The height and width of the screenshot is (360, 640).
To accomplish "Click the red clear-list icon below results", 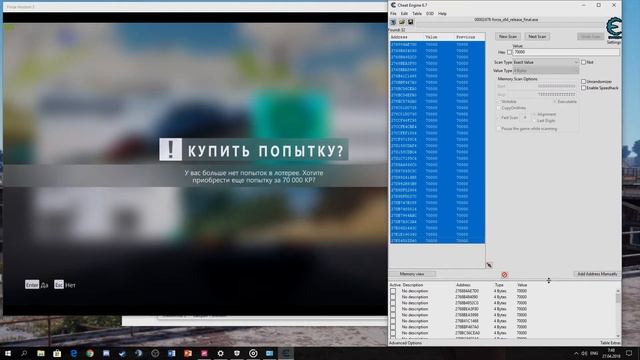I will coord(504,275).
